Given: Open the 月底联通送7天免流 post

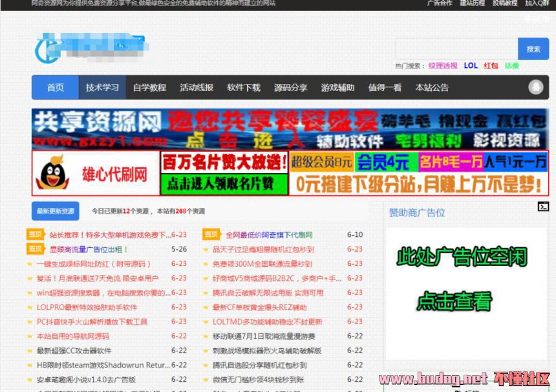Looking at the screenshot, I should tap(98, 278).
